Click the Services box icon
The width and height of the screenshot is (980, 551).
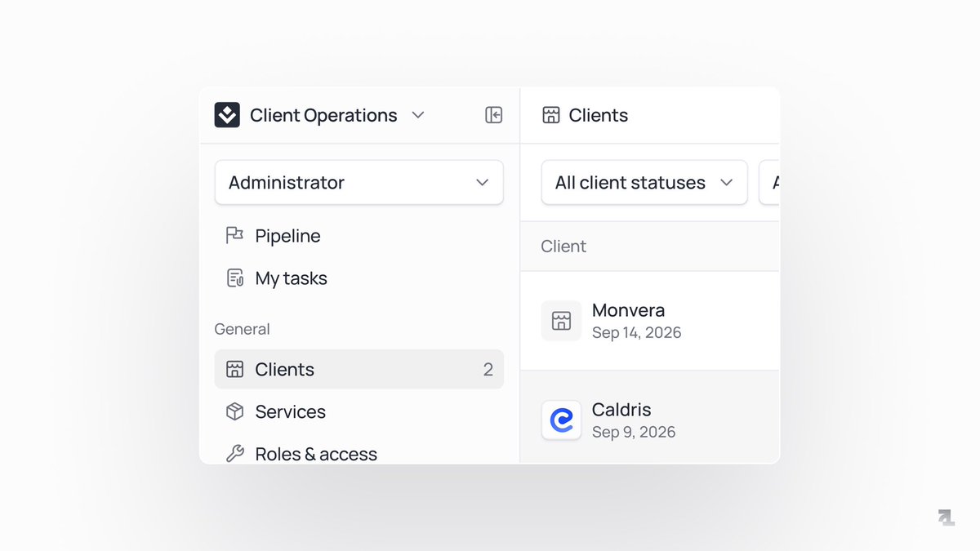click(x=235, y=411)
